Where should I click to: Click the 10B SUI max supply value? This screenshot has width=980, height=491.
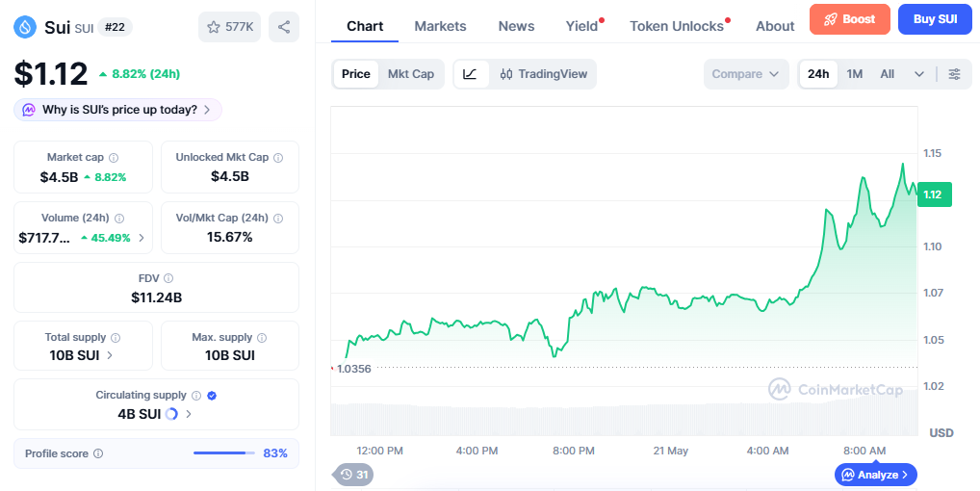click(229, 355)
